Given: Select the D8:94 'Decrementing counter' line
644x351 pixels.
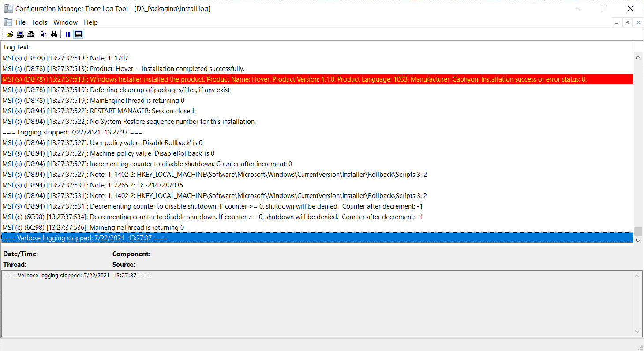Looking at the screenshot, I should (317, 206).
